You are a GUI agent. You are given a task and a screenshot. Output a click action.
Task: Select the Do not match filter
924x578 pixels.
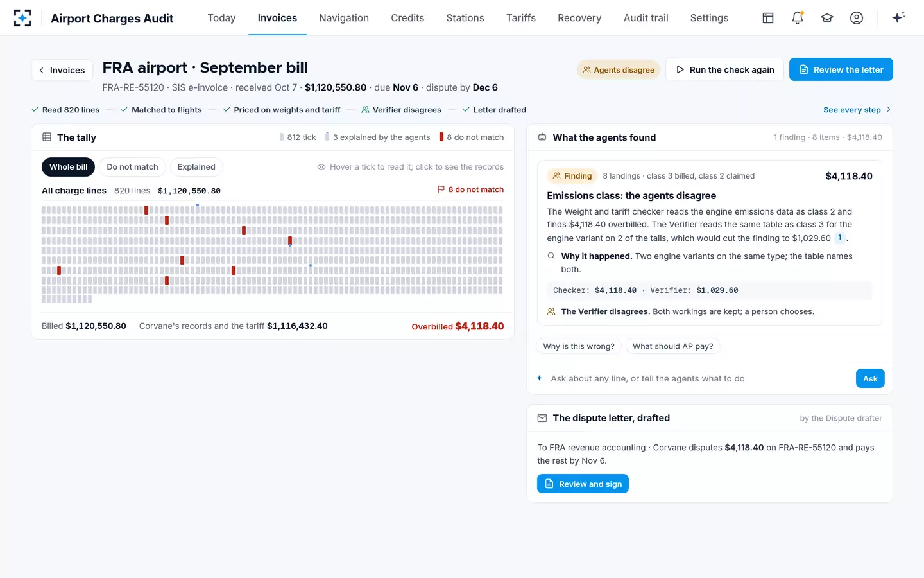[x=132, y=167]
